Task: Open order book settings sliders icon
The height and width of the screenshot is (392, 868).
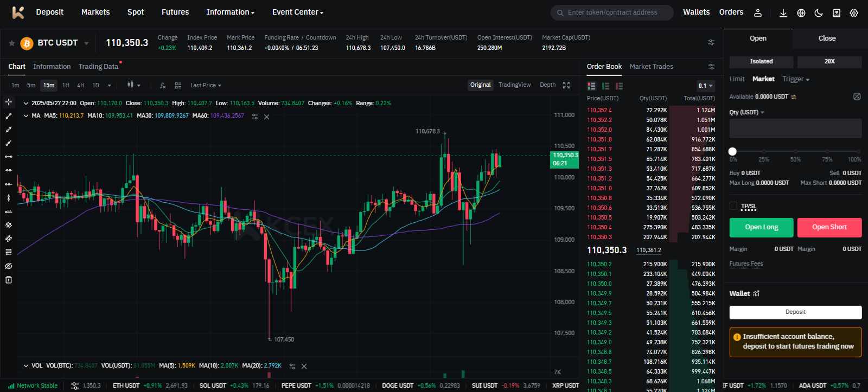Action: coord(711,67)
